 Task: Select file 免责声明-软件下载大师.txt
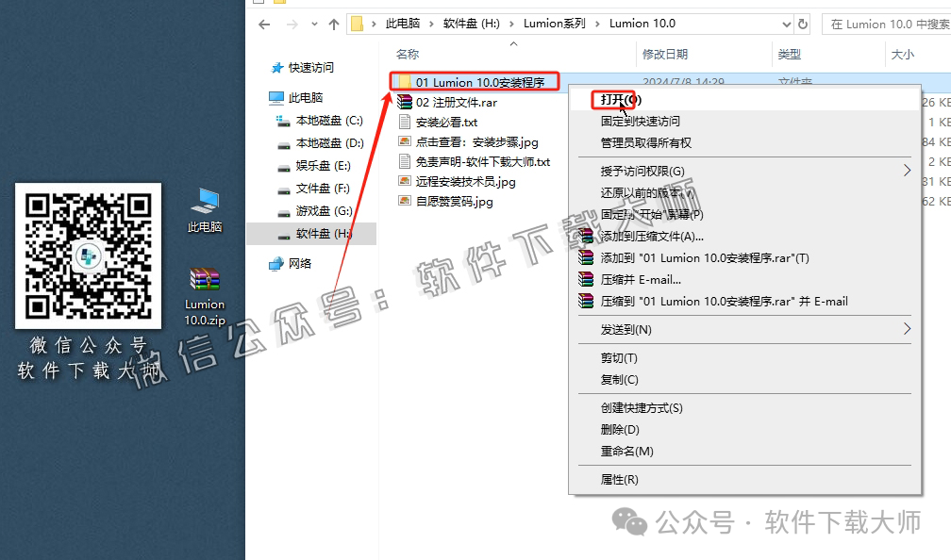(483, 162)
